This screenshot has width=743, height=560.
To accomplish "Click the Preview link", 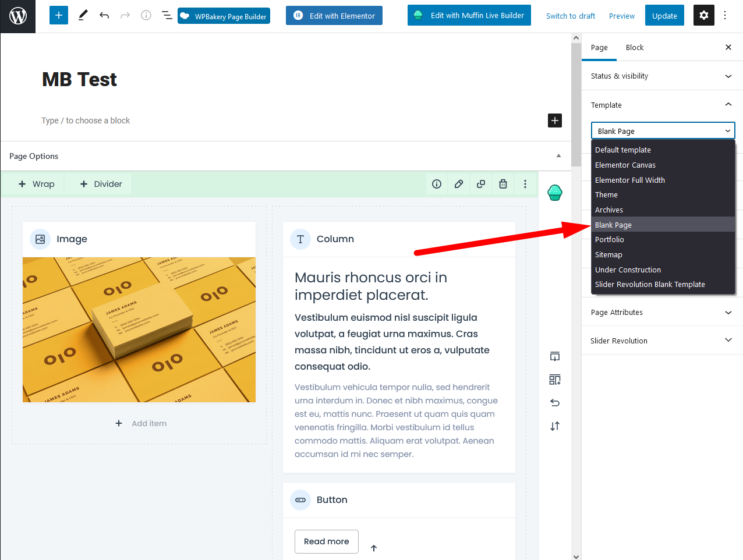I will click(x=622, y=16).
